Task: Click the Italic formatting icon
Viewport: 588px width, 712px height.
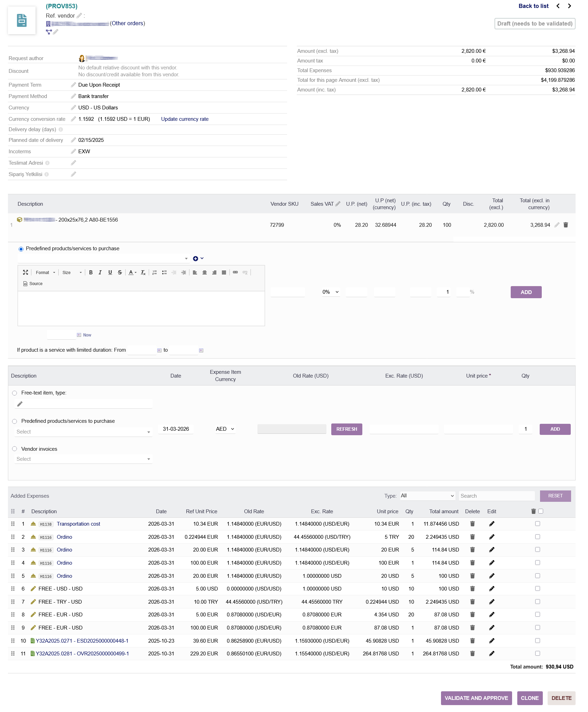Action: tap(100, 272)
